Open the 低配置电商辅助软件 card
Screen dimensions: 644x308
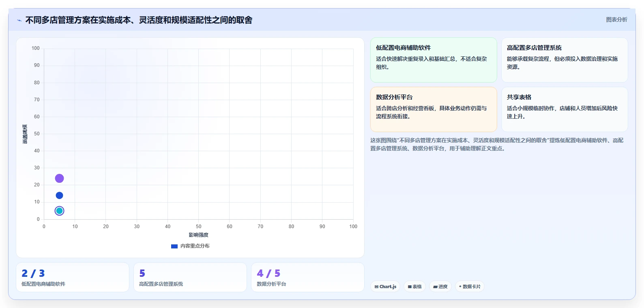(434, 60)
